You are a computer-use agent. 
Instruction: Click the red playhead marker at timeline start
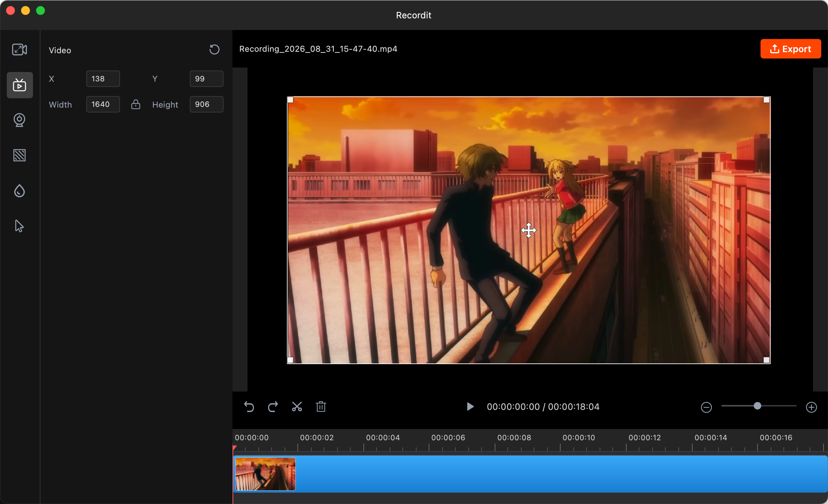click(x=235, y=448)
